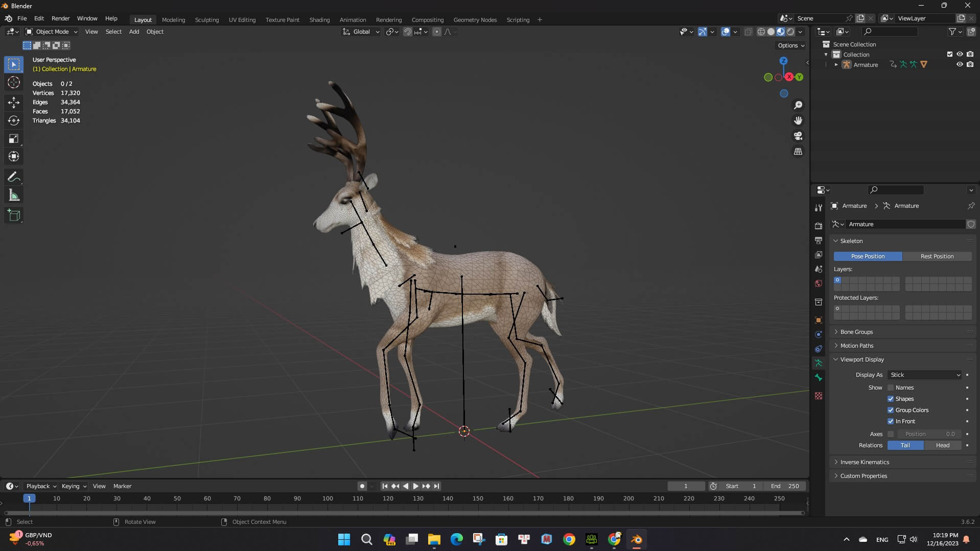Enable the Axes checkbox
Viewport: 980px width, 551px height.
click(x=891, y=434)
